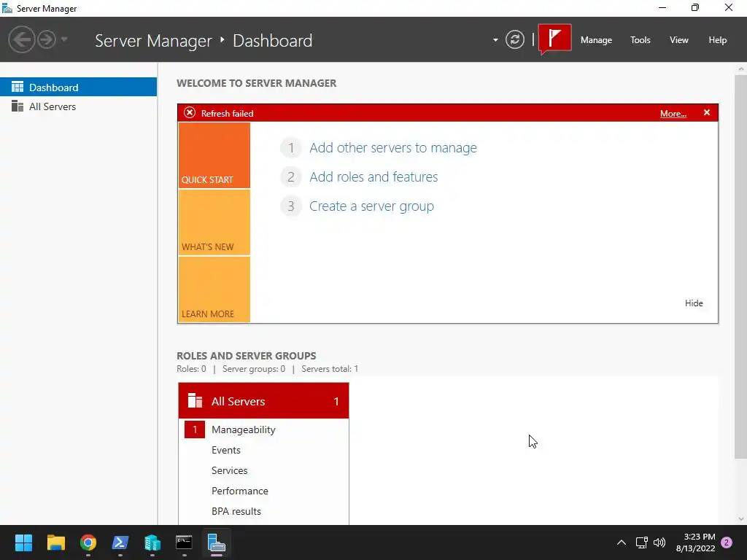Image resolution: width=747 pixels, height=560 pixels.
Task: Open the More... link in error banner
Action: [673, 113]
